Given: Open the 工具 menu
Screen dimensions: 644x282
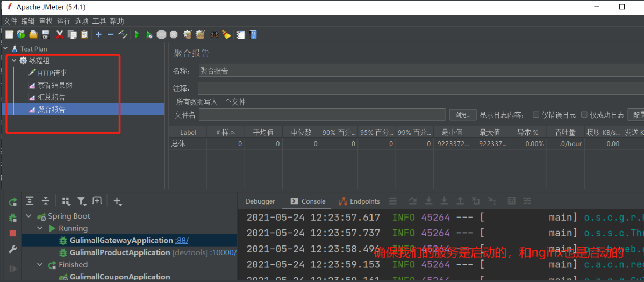Looking at the screenshot, I should tap(99, 21).
